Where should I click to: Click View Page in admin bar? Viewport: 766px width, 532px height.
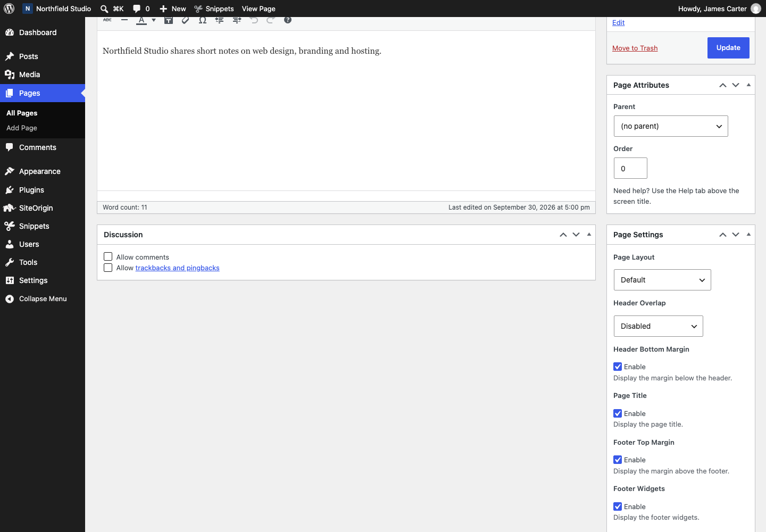pyautogui.click(x=259, y=9)
